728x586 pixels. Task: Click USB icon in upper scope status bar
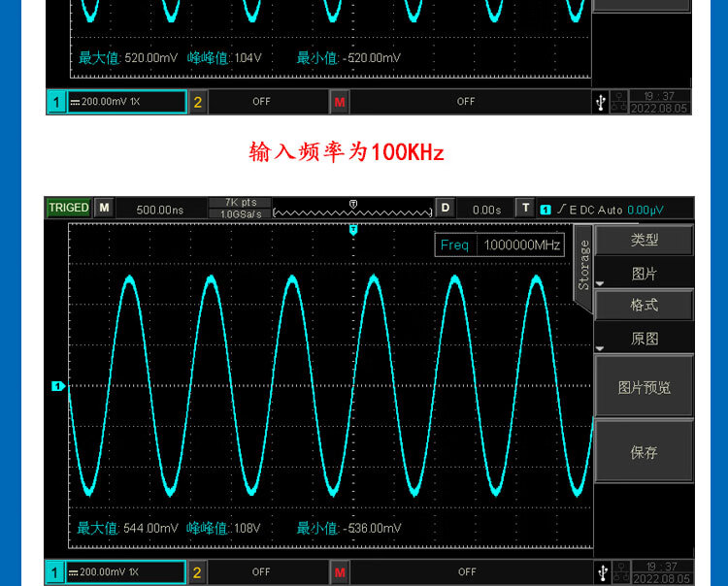point(601,101)
